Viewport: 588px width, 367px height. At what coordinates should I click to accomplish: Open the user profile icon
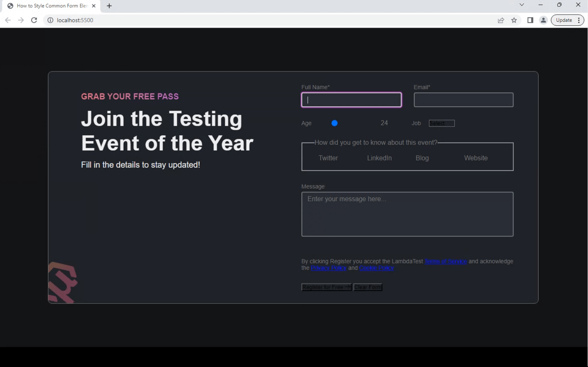[x=543, y=20]
